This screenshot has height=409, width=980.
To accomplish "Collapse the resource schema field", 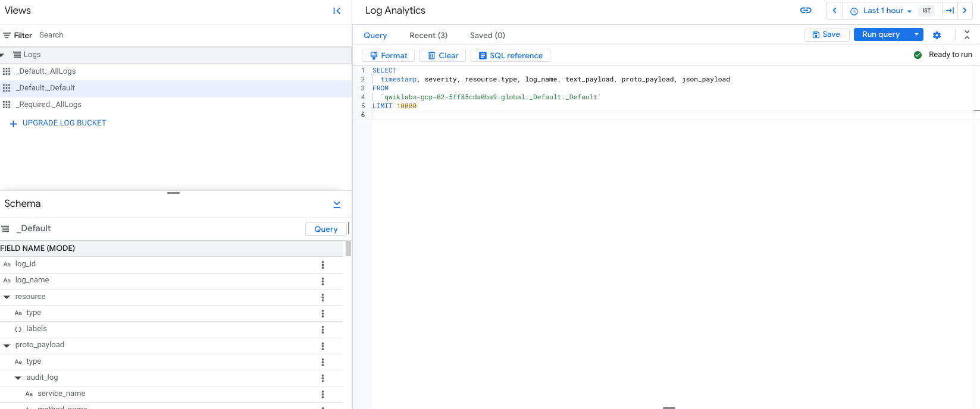I will 7,297.
